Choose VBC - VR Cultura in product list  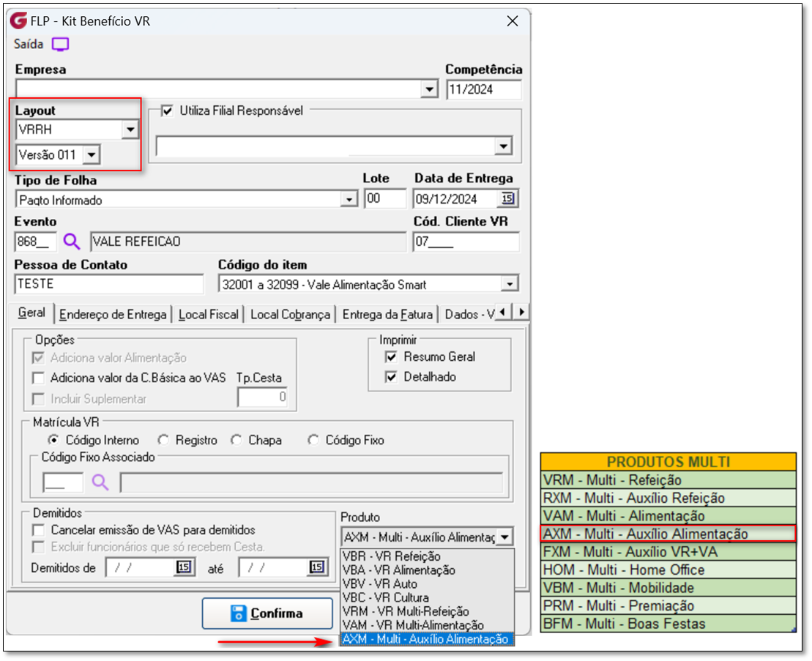(x=427, y=598)
